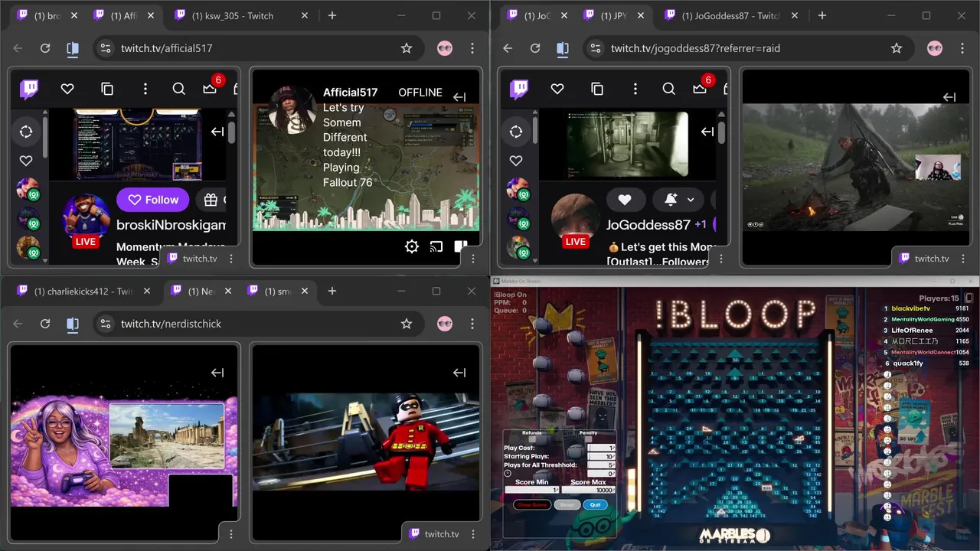The height and width of the screenshot is (551, 980).
Task: Switch to ksw_305 - Twitch tab
Action: (x=233, y=15)
